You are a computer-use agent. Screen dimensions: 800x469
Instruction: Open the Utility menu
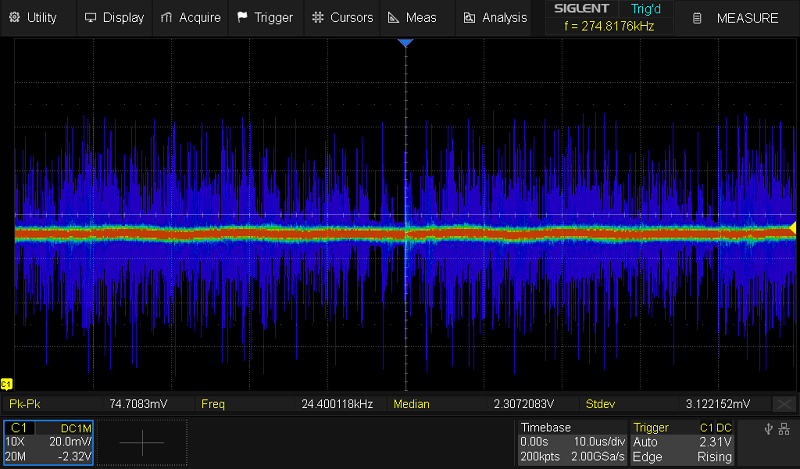[34, 17]
